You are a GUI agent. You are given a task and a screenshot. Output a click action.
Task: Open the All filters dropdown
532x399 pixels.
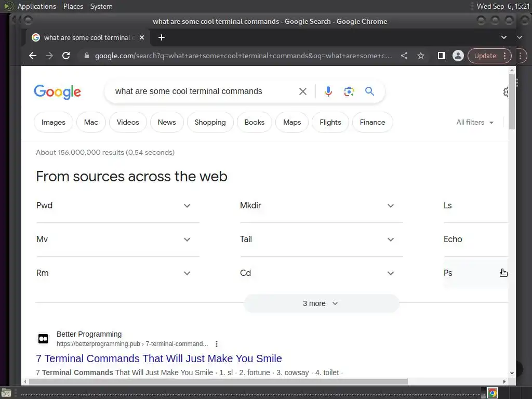pyautogui.click(x=474, y=122)
